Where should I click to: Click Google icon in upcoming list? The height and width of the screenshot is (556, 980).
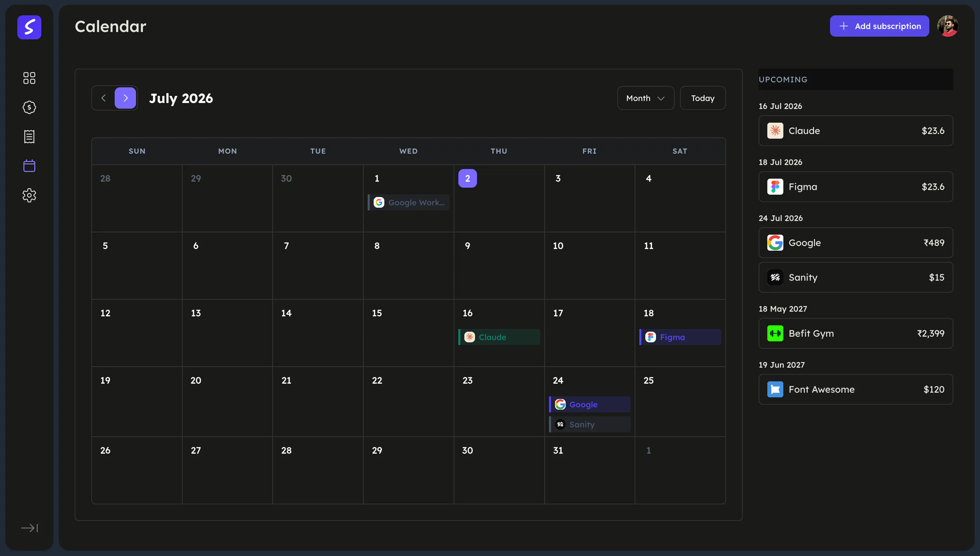click(x=775, y=243)
